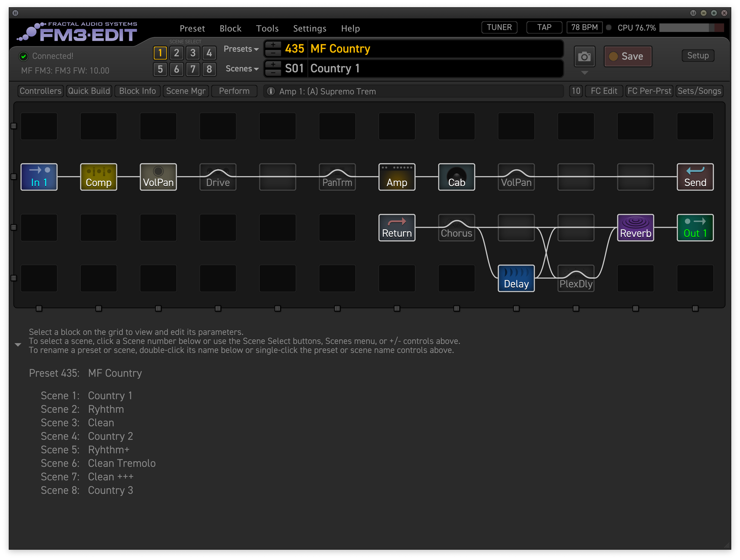
Task: Collapse the info panel triangle
Action: (x=18, y=345)
